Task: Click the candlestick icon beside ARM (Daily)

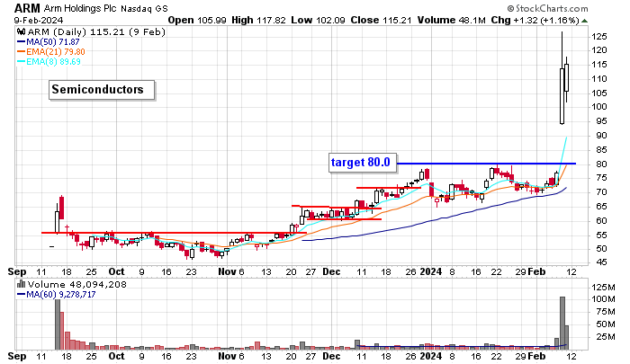Action: [21, 31]
